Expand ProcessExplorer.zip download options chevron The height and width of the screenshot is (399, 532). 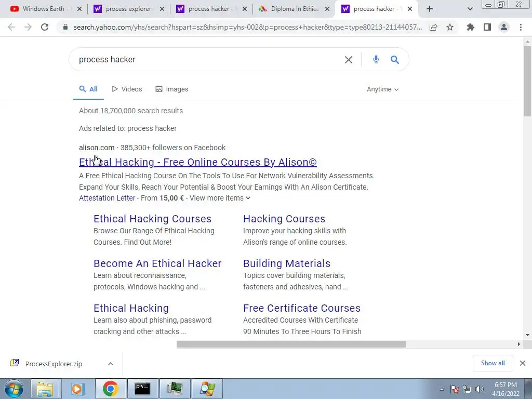click(x=111, y=364)
